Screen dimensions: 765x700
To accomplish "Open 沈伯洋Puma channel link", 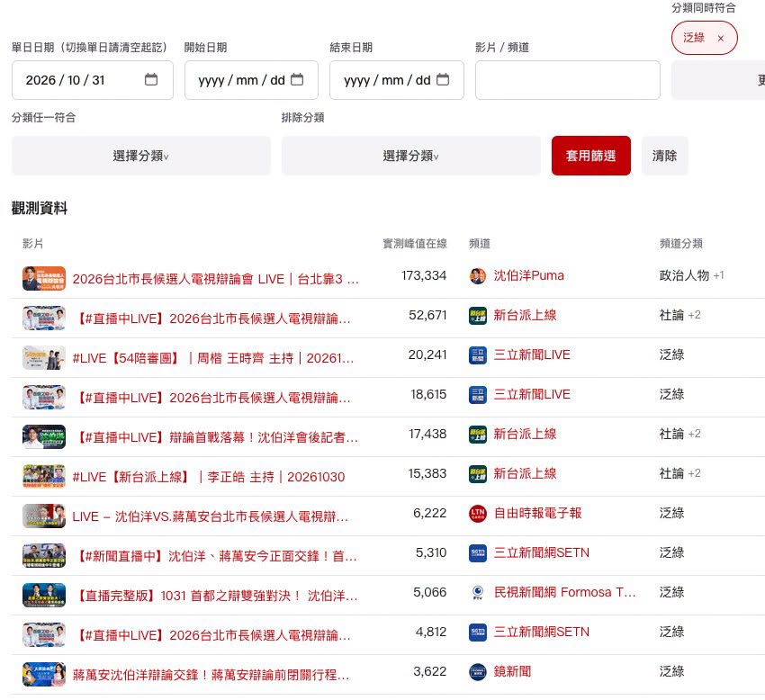I will [x=529, y=275].
